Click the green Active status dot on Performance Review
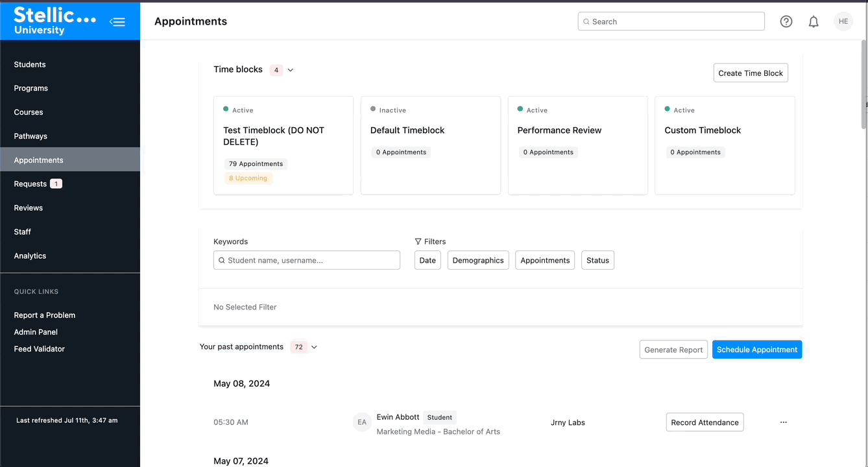The width and height of the screenshot is (868, 467). click(520, 109)
